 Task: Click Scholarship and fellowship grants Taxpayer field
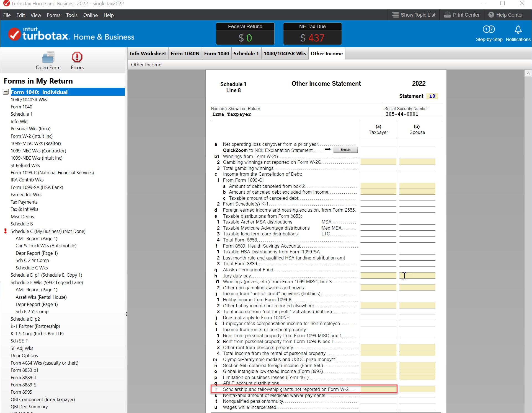378,389
